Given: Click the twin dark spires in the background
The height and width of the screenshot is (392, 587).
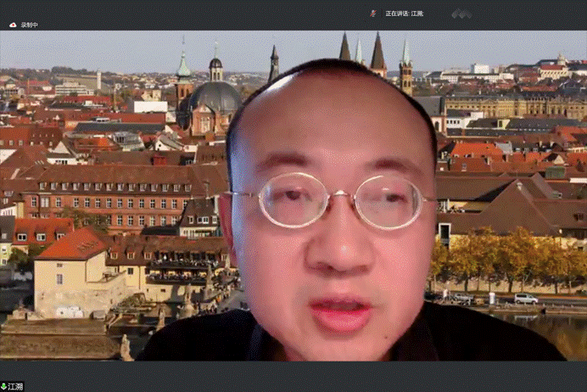Looking at the screenshot, I should [361, 53].
